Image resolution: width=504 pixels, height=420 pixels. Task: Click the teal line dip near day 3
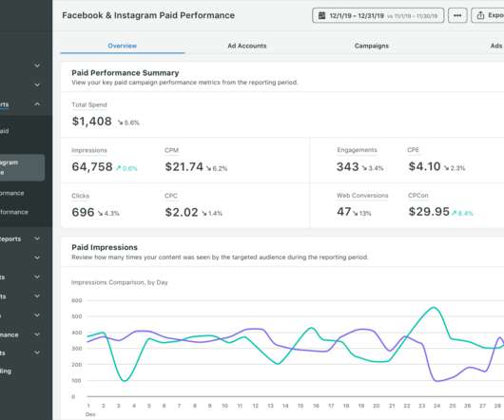pyautogui.click(x=125, y=381)
